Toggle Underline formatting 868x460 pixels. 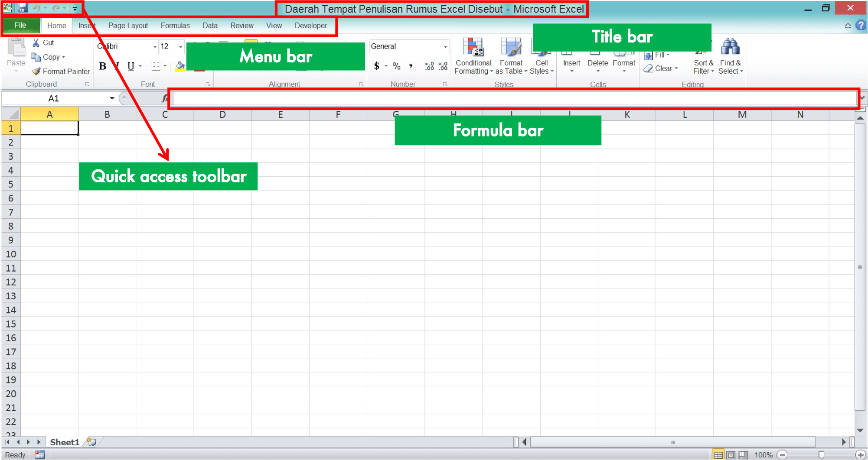pos(131,66)
